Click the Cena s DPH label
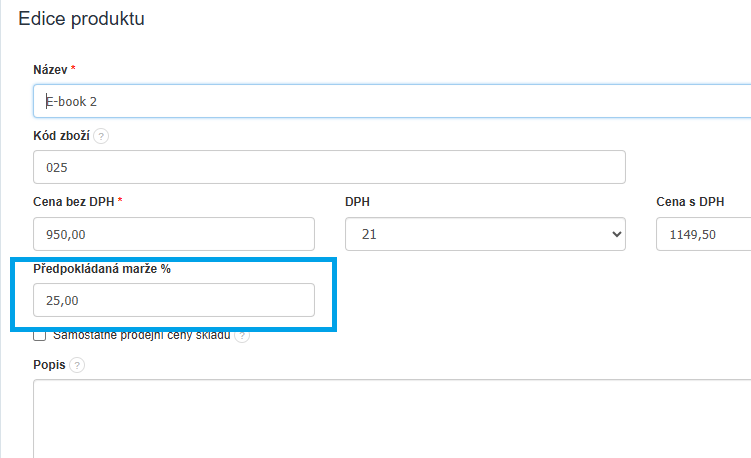Screen dimensions: 751x458 click(689, 201)
